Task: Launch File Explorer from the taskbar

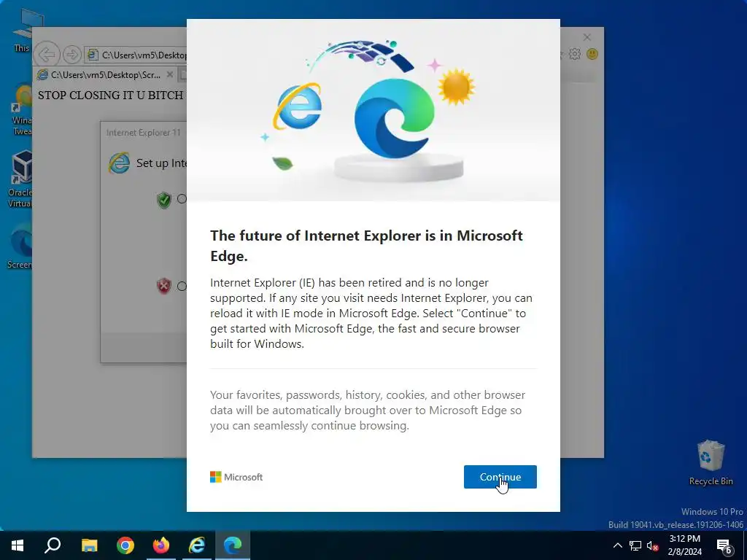Action: [x=89, y=545]
